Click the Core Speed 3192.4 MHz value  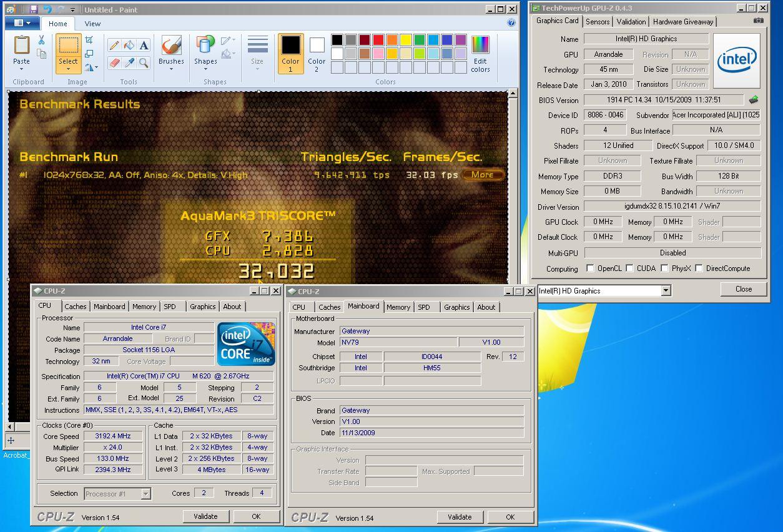point(113,436)
